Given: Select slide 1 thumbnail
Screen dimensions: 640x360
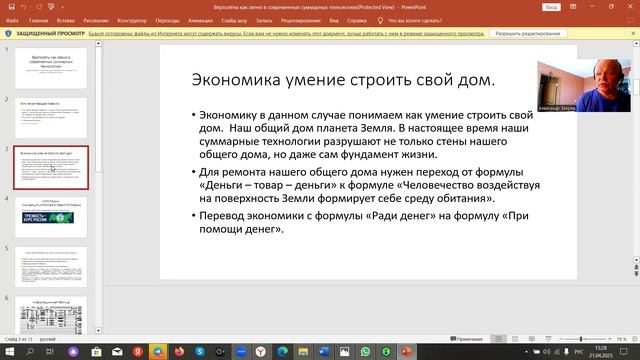Looking at the screenshot, I should (x=51, y=68).
